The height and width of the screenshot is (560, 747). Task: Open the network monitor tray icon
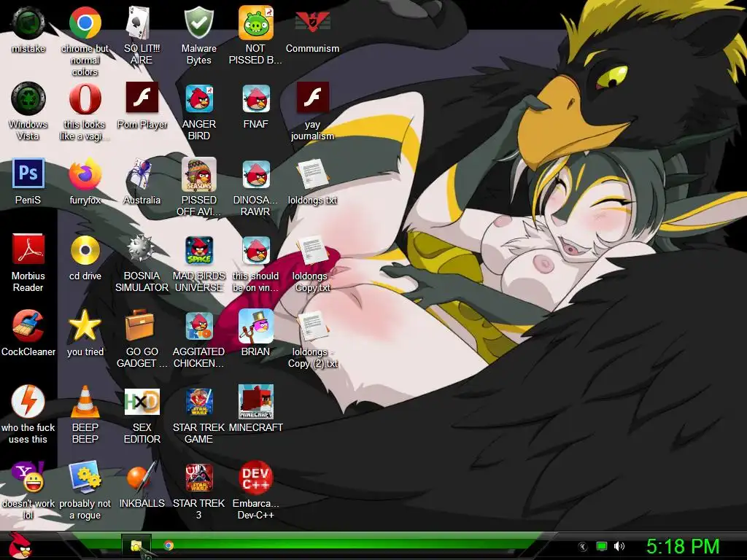[x=602, y=547]
